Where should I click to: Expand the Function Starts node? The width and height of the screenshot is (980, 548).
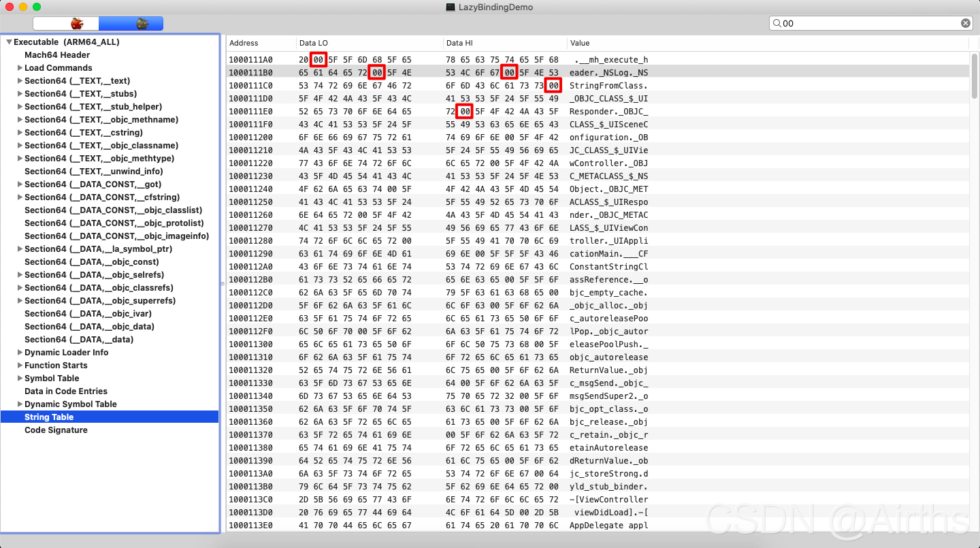[20, 366]
